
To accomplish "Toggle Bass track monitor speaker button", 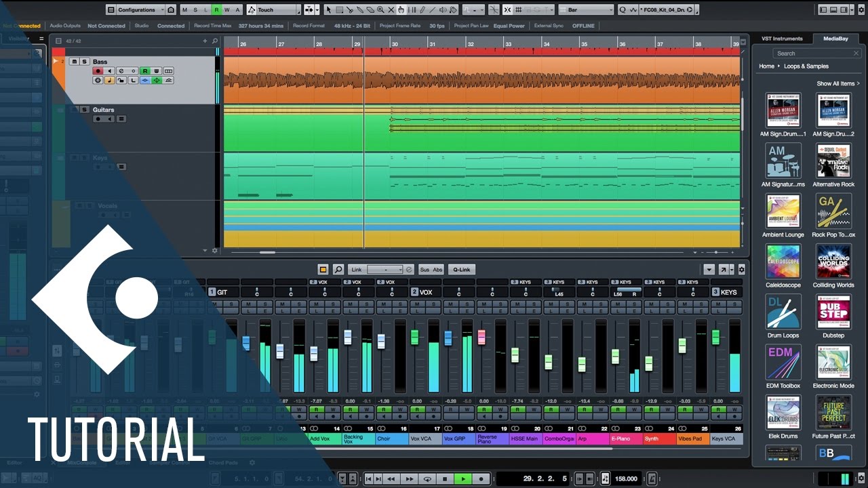I will click(110, 71).
